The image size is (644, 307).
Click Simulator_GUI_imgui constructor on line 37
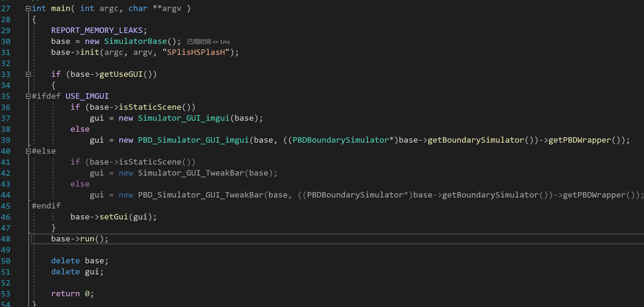click(183, 118)
